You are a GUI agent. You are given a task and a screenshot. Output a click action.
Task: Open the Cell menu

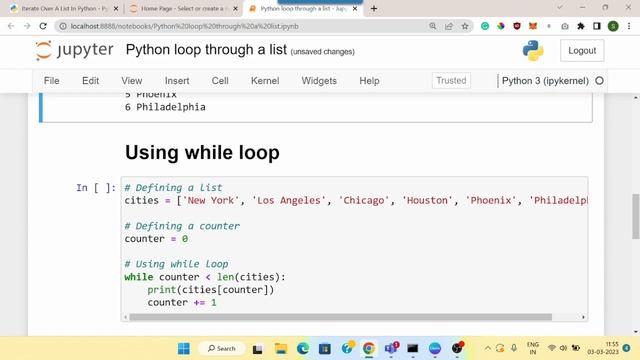(220, 81)
